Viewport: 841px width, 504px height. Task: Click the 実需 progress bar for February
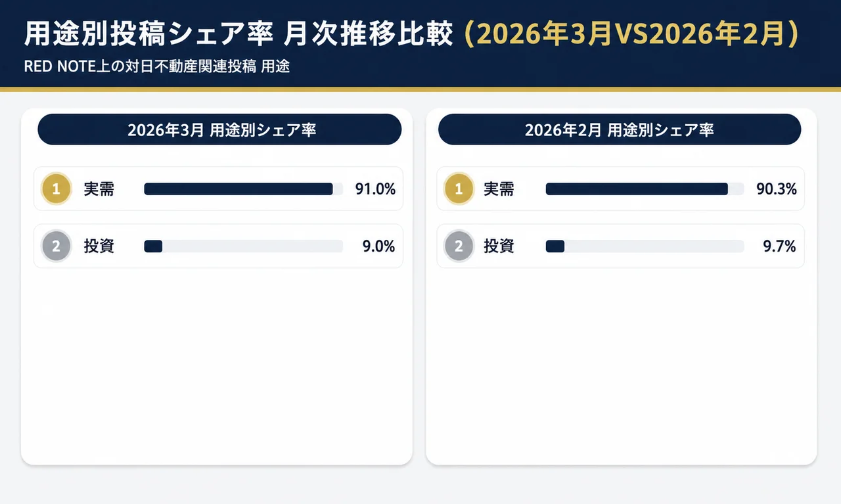click(x=645, y=189)
